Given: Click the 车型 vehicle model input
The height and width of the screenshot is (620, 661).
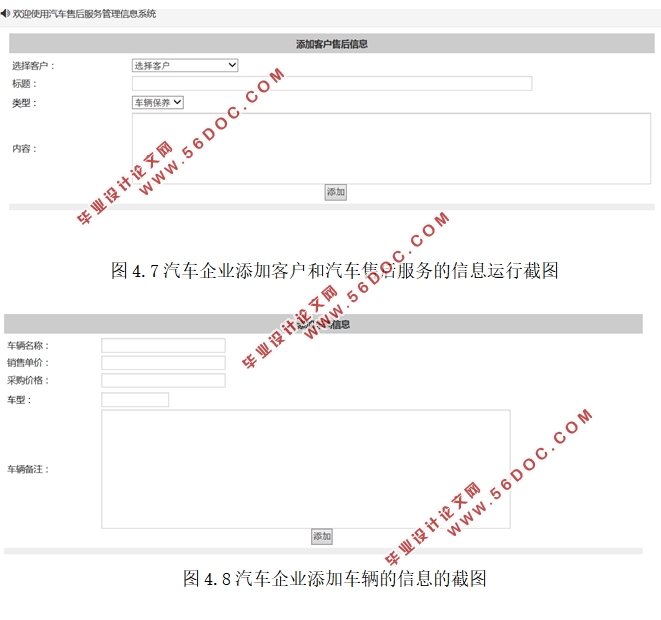Looking at the screenshot, I should click(x=135, y=400).
